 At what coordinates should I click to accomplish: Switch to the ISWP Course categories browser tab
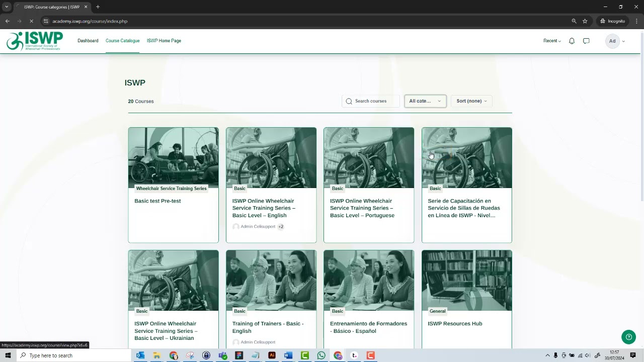tap(51, 7)
